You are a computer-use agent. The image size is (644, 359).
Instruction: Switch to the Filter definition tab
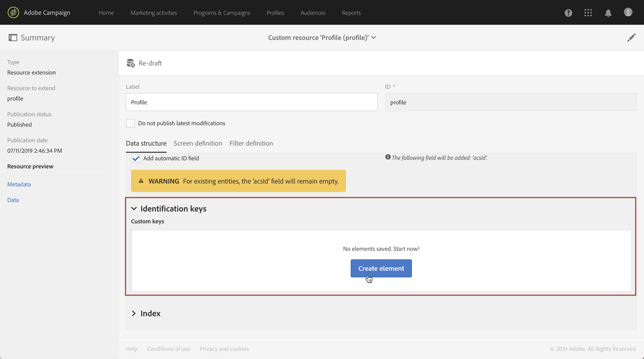tap(251, 143)
